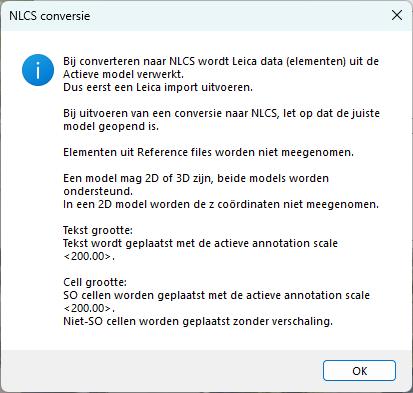Click the 'Cell grootte:' heading
The image size is (413, 393).
95,282
